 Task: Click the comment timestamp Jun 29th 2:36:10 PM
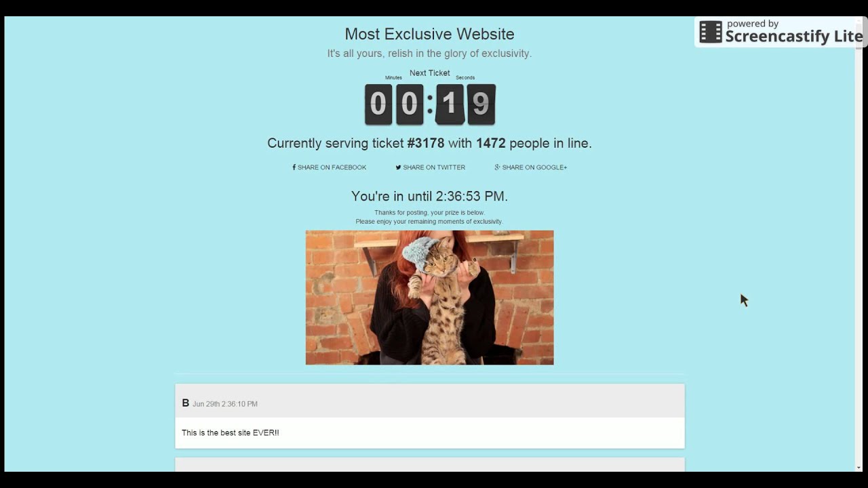coord(225,404)
